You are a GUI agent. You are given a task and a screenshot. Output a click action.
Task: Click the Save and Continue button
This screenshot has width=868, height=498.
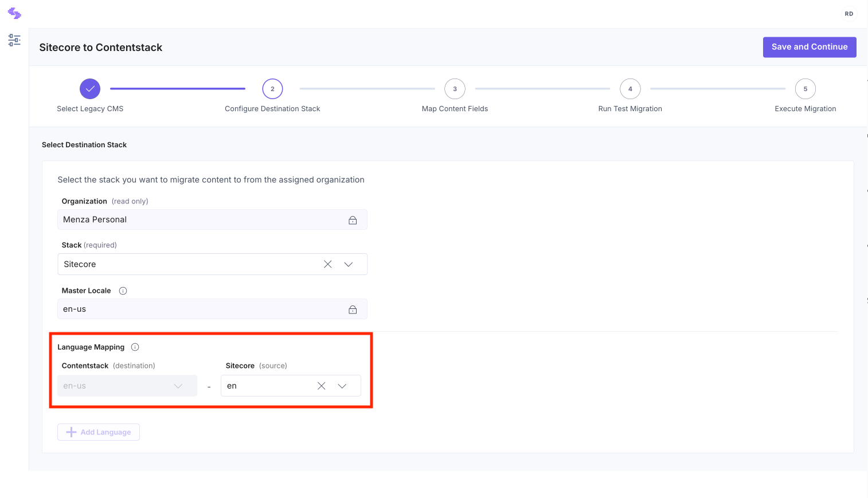[x=810, y=47]
